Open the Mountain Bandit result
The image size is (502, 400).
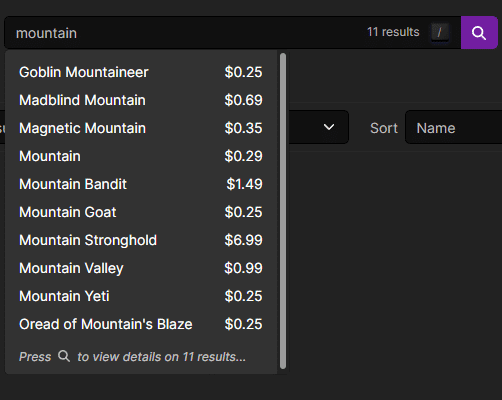141,184
